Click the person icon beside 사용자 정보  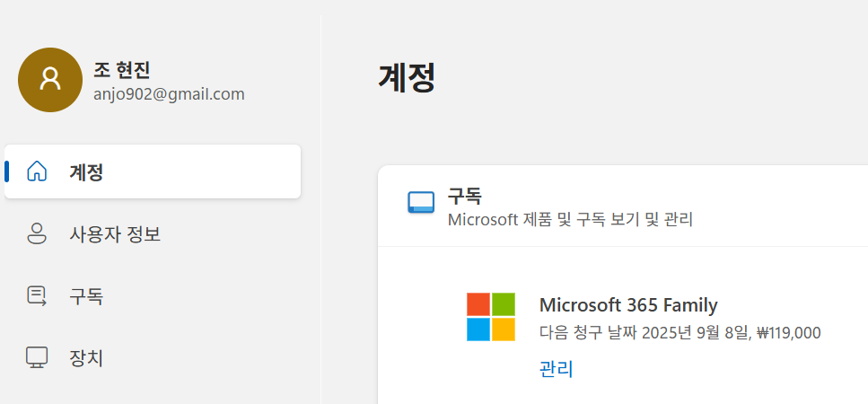point(37,234)
